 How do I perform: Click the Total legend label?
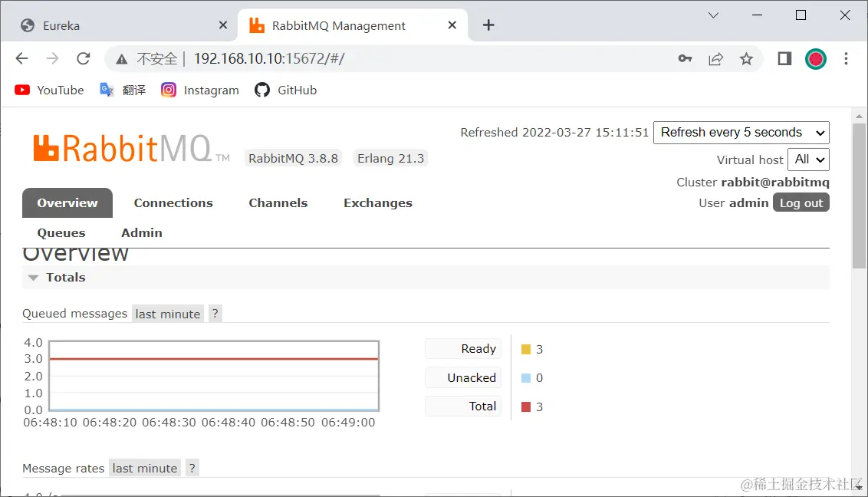[x=463, y=406]
